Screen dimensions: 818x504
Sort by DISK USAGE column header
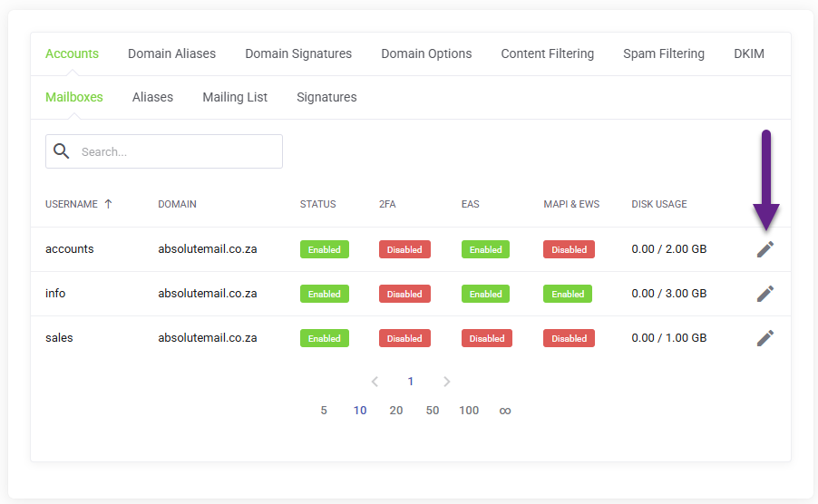pos(659,204)
